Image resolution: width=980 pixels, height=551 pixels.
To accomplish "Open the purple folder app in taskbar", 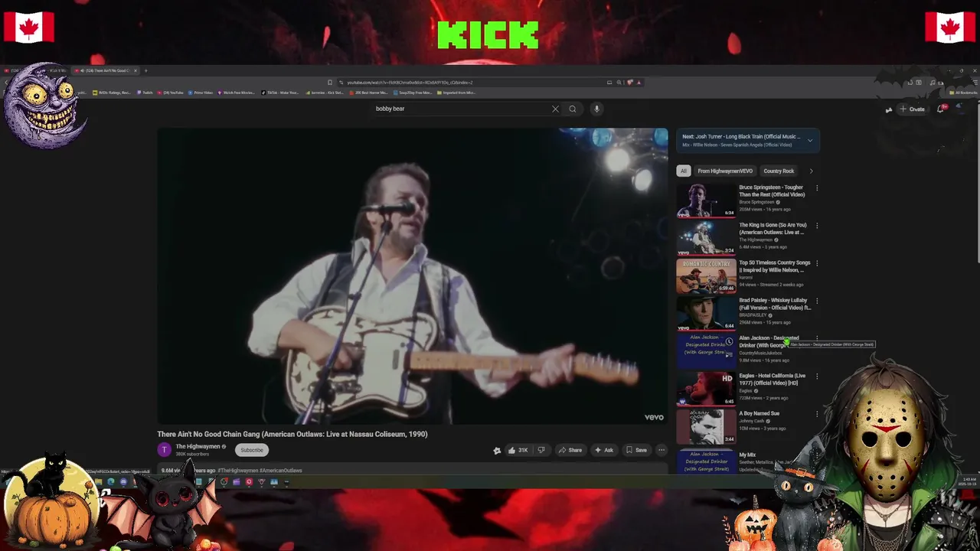I will [x=237, y=481].
